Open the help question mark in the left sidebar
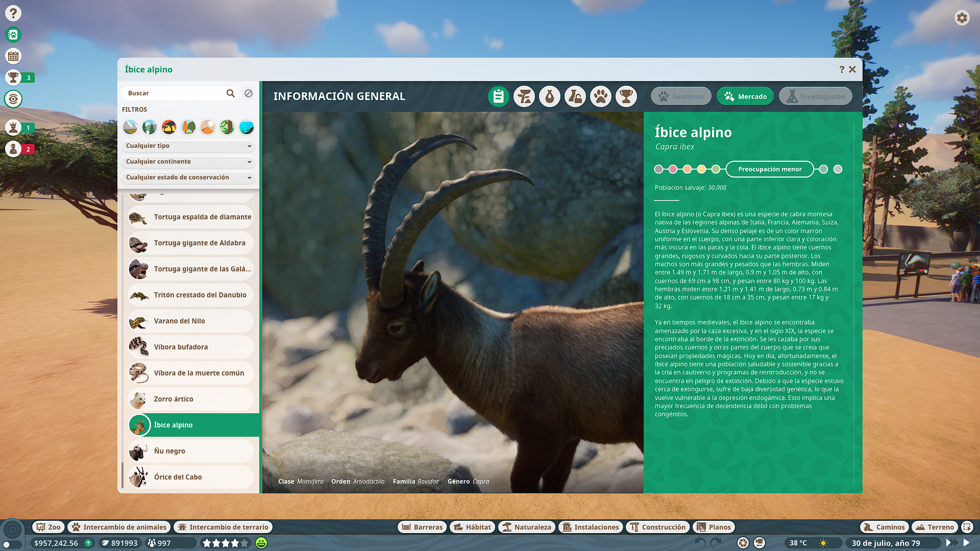Image resolution: width=980 pixels, height=551 pixels. (13, 13)
